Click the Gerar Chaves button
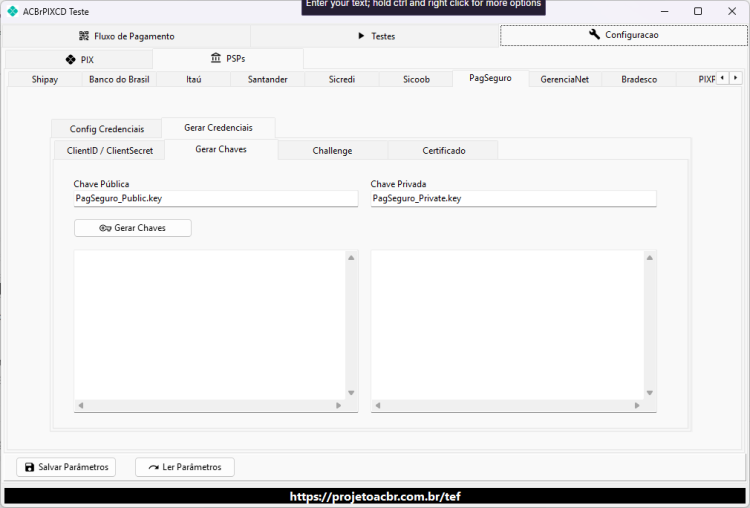 [132, 228]
